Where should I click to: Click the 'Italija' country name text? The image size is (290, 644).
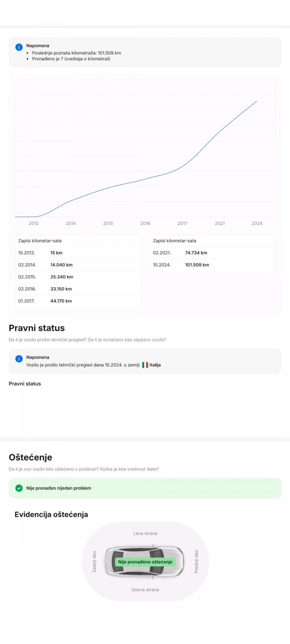tap(155, 365)
